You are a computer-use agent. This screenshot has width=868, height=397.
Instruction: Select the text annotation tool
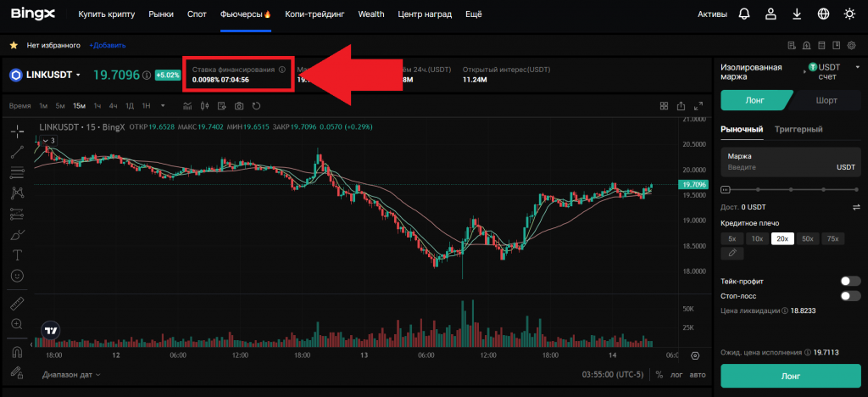(x=17, y=254)
